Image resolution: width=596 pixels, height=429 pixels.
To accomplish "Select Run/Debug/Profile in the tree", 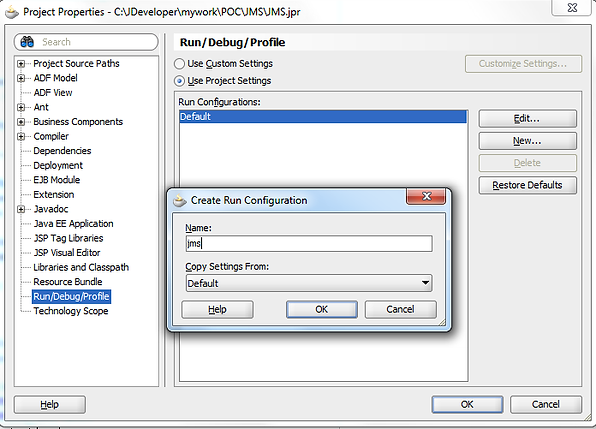I will point(71,296).
